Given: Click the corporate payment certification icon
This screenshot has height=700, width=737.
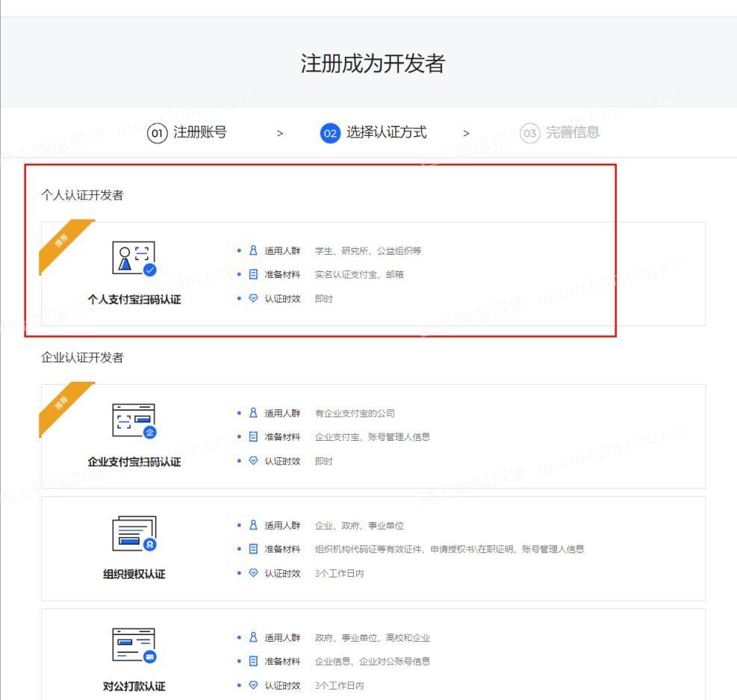Looking at the screenshot, I should (x=134, y=645).
